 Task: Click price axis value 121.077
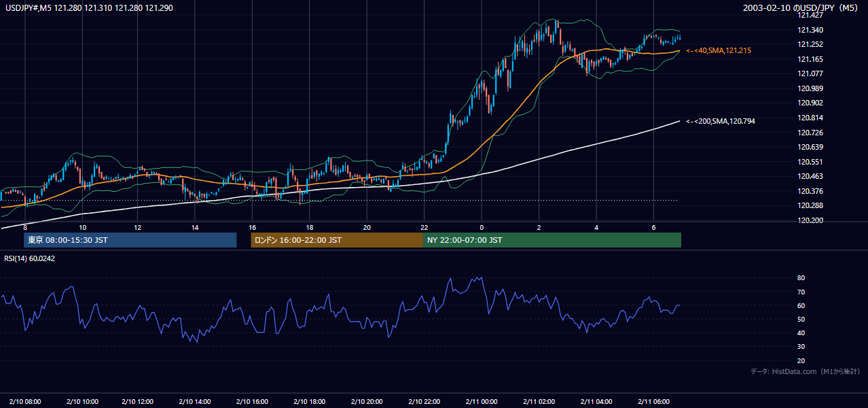click(x=810, y=73)
